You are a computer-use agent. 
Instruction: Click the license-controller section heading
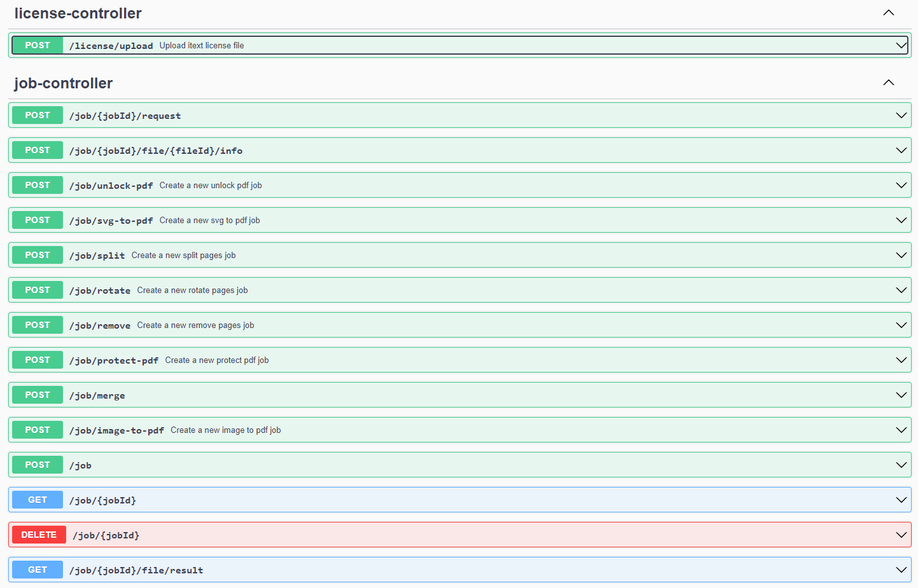(78, 13)
